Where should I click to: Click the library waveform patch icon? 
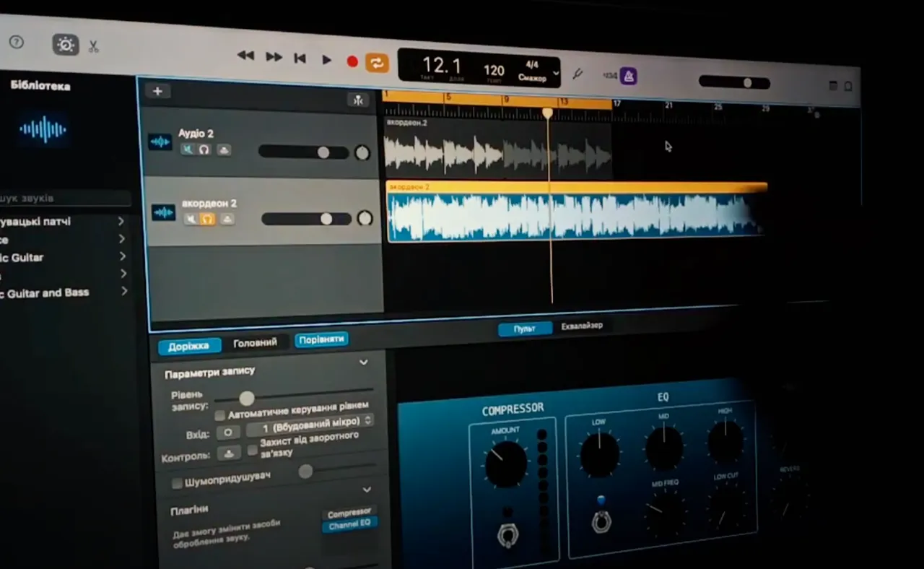pos(43,130)
